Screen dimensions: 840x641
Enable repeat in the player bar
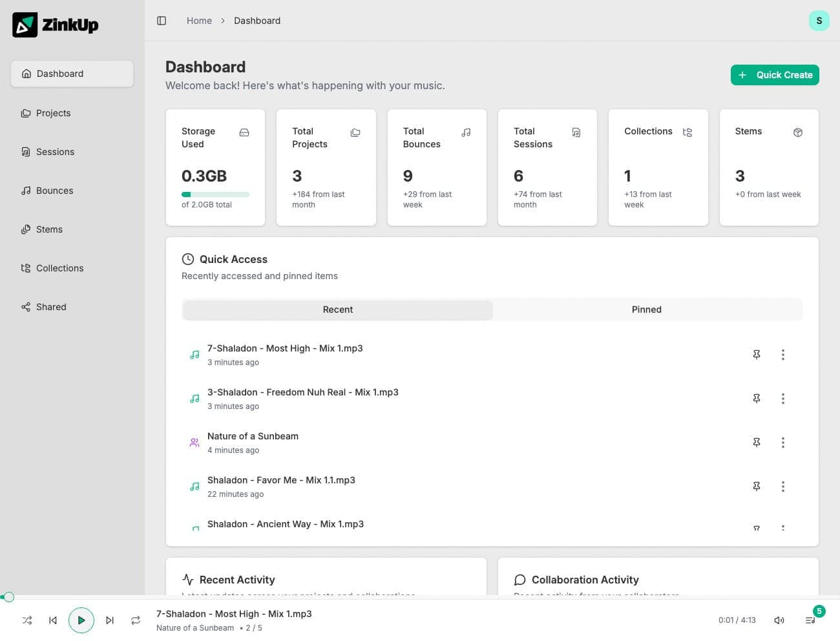136,620
